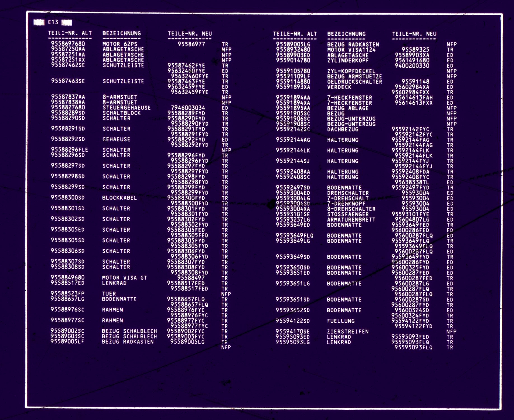Click description ZYL-KOPFDECKEL

coord(351,71)
